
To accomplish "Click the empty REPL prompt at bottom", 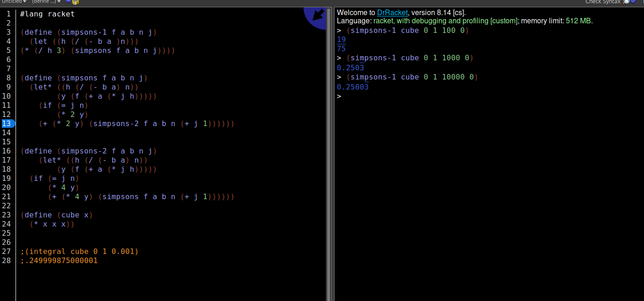I will point(339,96).
